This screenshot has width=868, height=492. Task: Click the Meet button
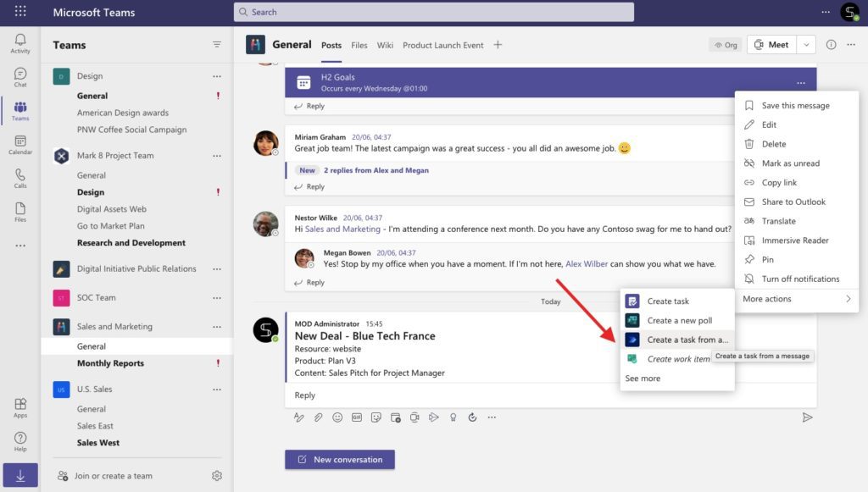click(771, 45)
